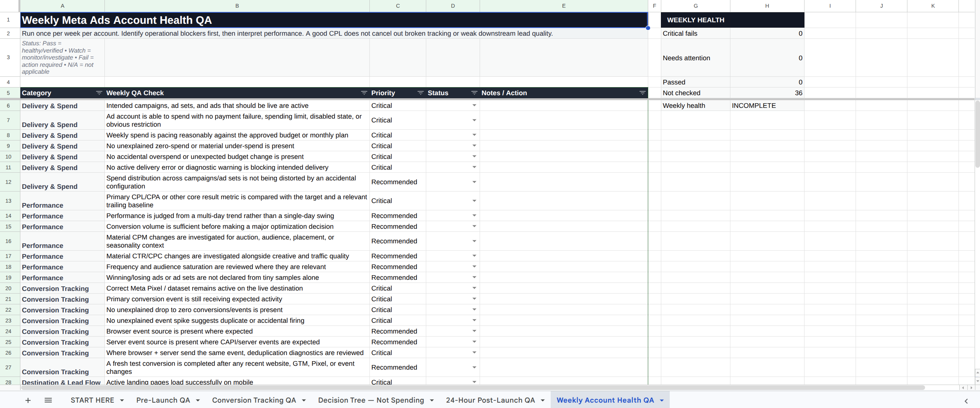The height and width of the screenshot is (408, 980).
Task: Select the 'INCOMPLETE' weekly health value
Action: pyautogui.click(x=767, y=106)
